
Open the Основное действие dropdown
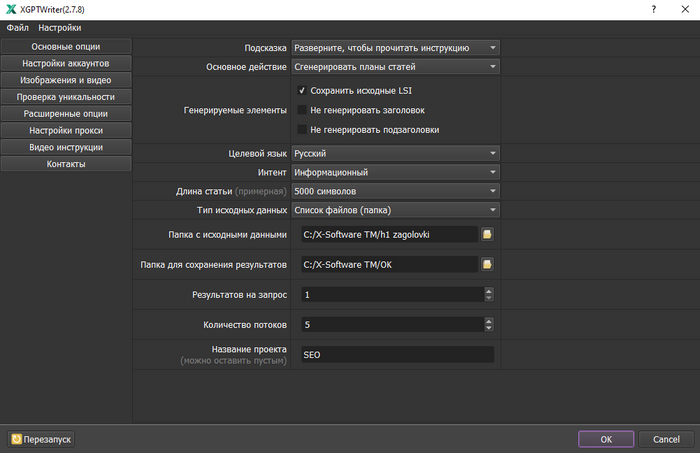tap(395, 67)
